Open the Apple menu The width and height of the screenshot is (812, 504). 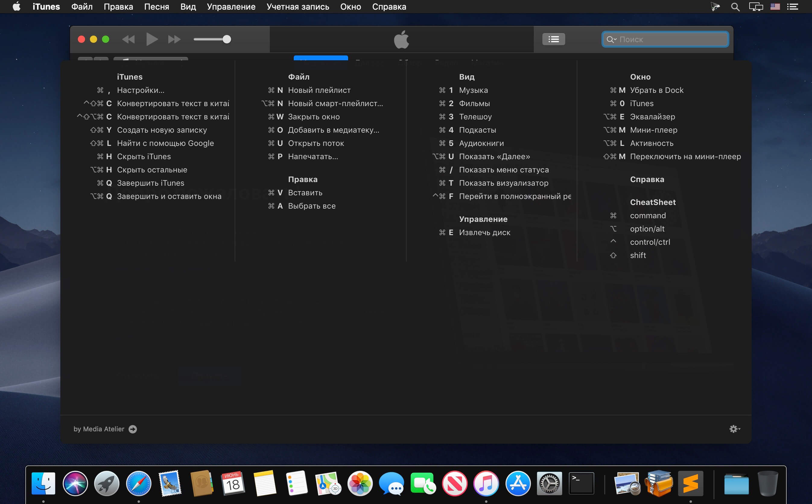click(x=16, y=7)
